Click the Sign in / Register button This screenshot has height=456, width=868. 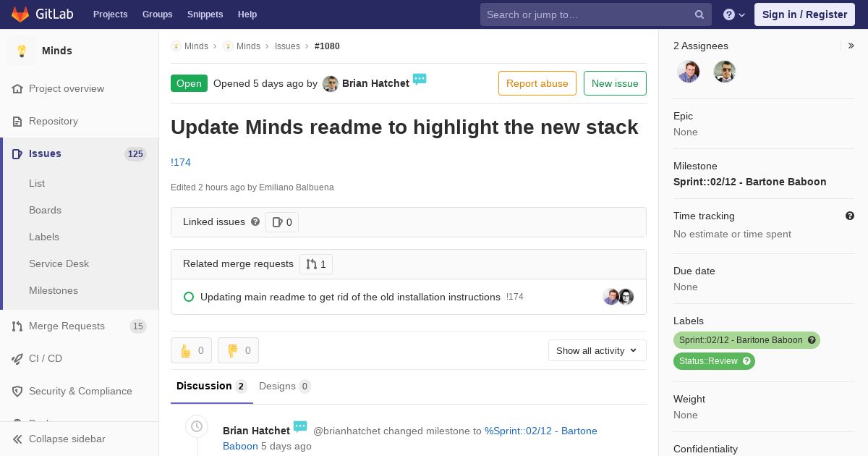tap(804, 14)
